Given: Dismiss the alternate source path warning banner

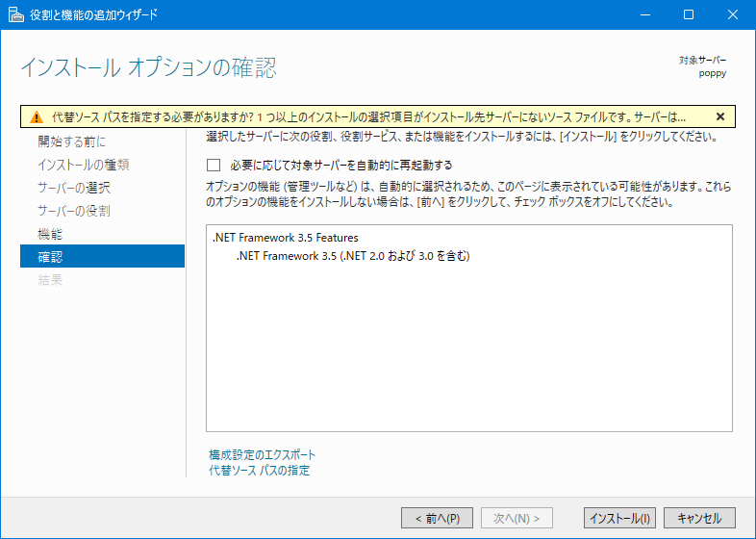Looking at the screenshot, I should [x=720, y=116].
